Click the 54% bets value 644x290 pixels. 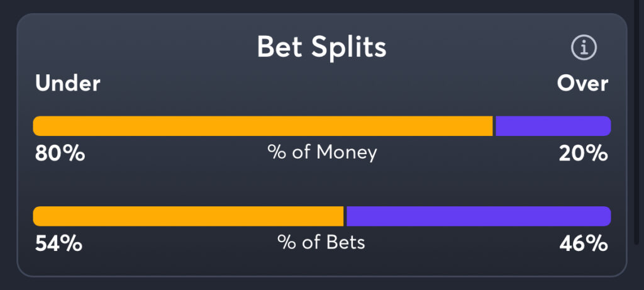[58, 243]
